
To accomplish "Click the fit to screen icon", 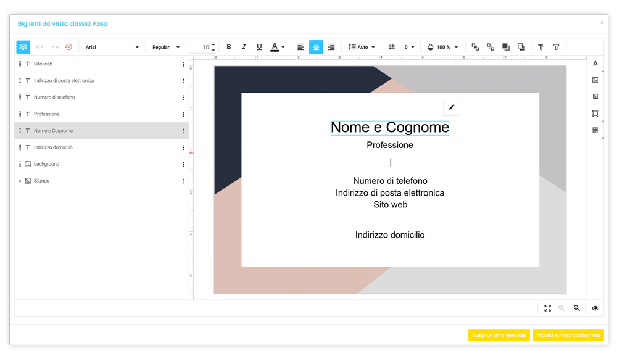I will click(547, 308).
